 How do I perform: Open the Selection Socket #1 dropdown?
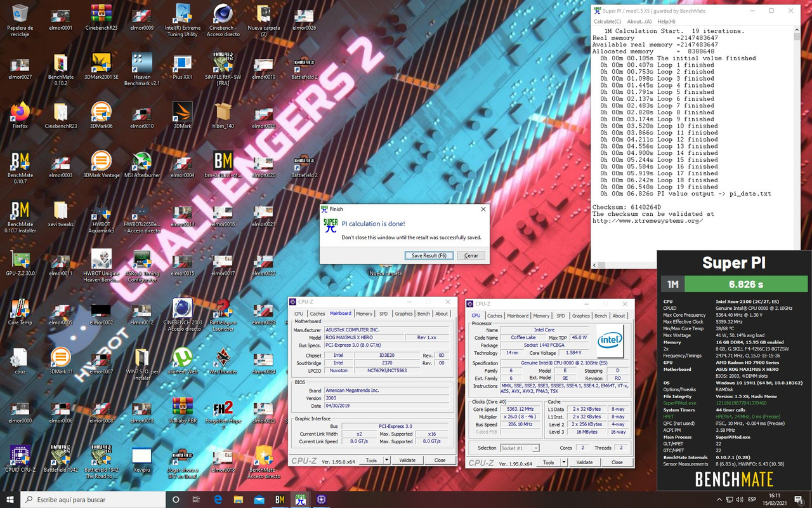tap(520, 448)
